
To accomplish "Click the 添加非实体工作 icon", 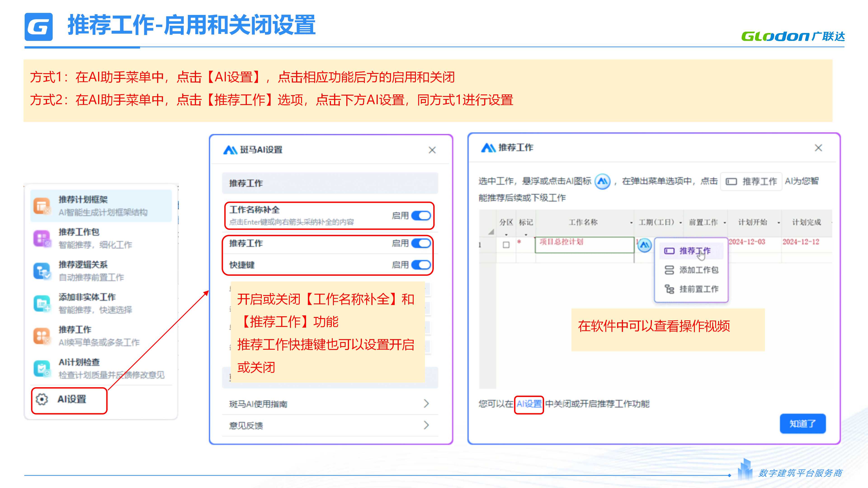I will pyautogui.click(x=42, y=303).
